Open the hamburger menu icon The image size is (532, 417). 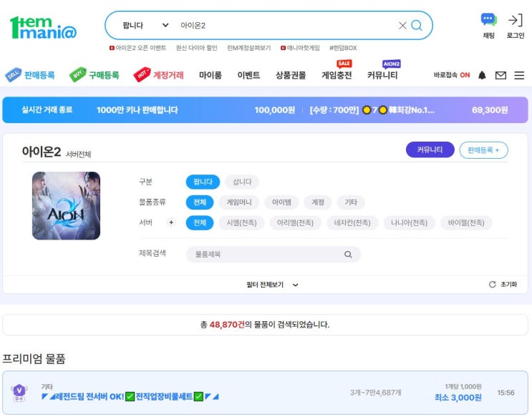pyautogui.click(x=519, y=75)
